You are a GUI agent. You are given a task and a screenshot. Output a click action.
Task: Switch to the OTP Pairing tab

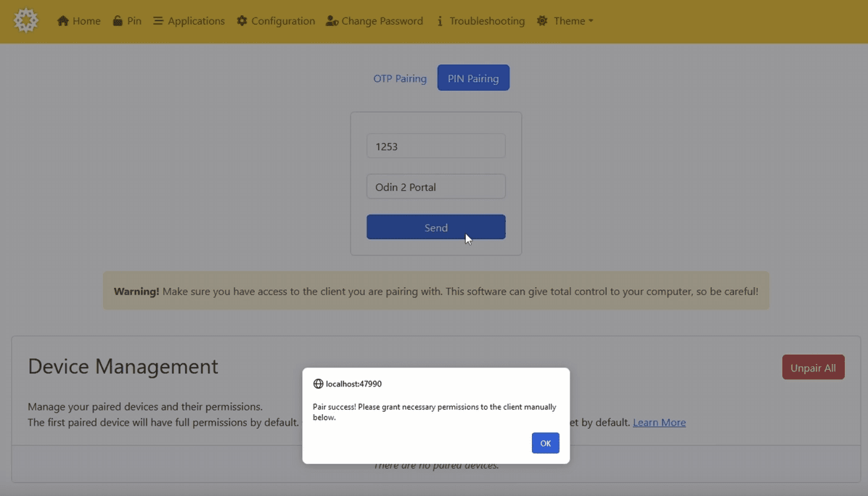click(x=400, y=78)
